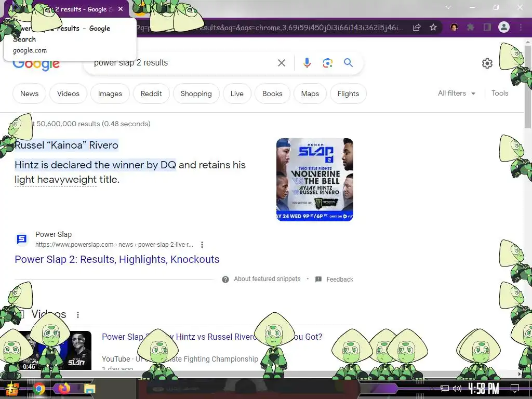Select the Reddit filter chip
The image size is (532, 399).
(151, 94)
